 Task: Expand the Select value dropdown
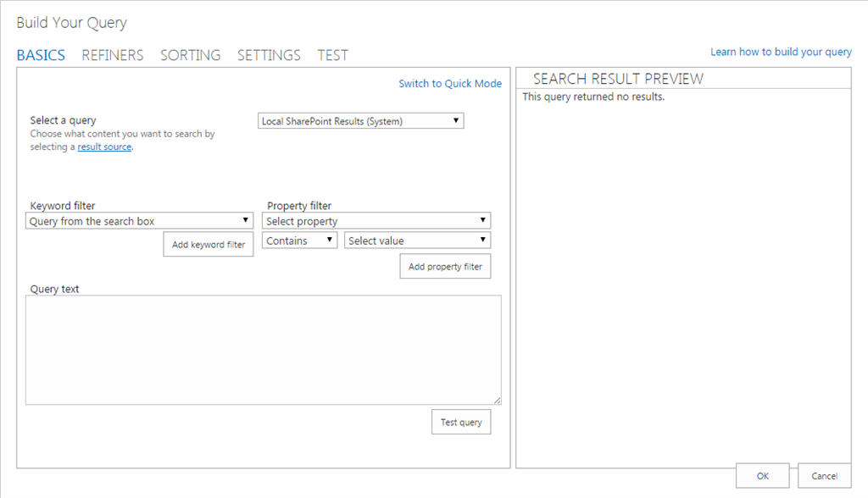(417, 241)
